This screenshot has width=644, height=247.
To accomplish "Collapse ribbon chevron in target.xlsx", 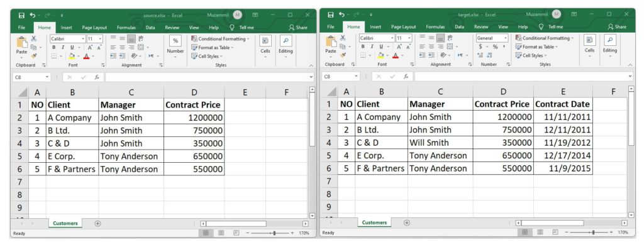I will tap(630, 65).
